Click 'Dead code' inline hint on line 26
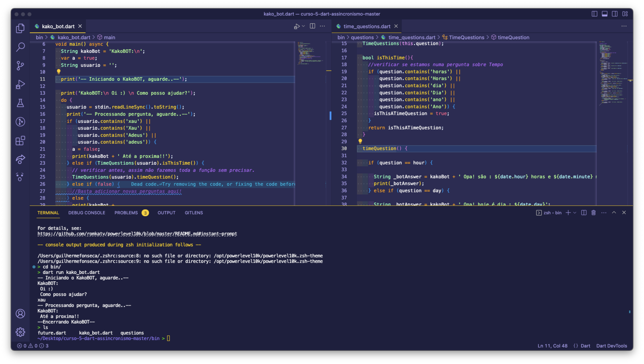The image size is (644, 364). [x=213, y=184]
